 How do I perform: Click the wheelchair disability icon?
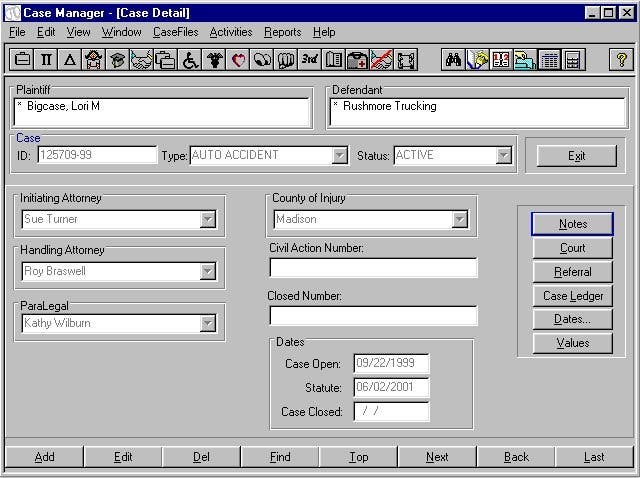190,60
